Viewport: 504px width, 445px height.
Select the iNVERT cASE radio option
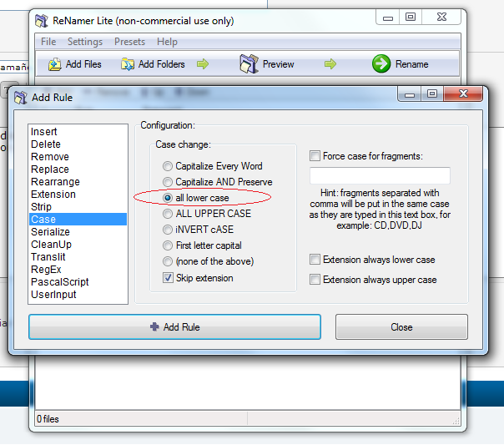click(x=169, y=230)
